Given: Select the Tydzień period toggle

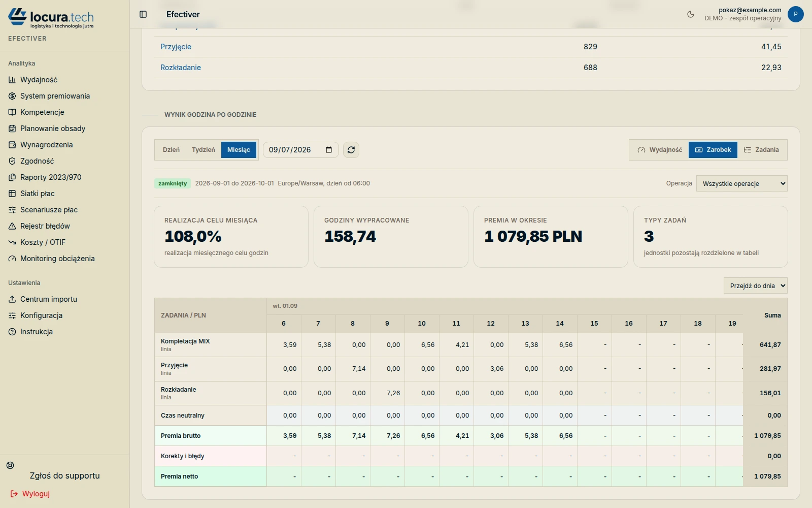Looking at the screenshot, I should point(204,150).
